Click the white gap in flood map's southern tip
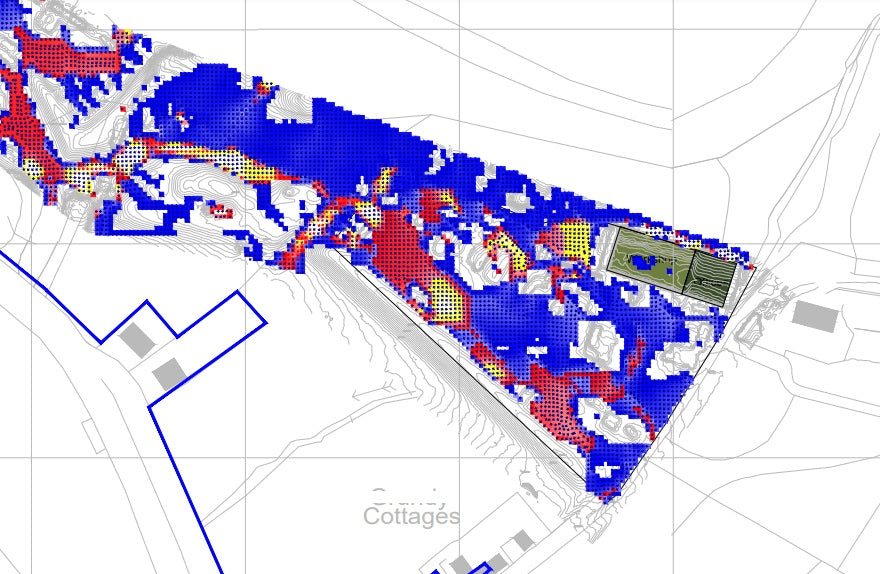 click(606, 470)
